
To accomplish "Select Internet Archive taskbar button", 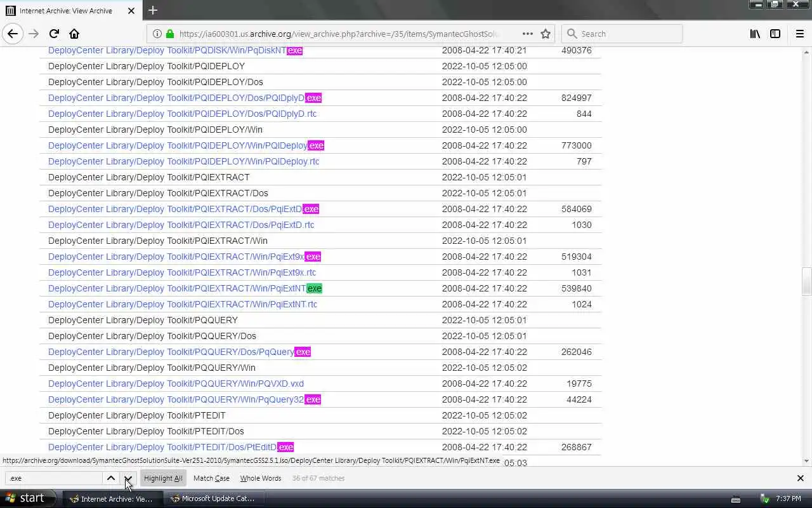I will [112, 498].
